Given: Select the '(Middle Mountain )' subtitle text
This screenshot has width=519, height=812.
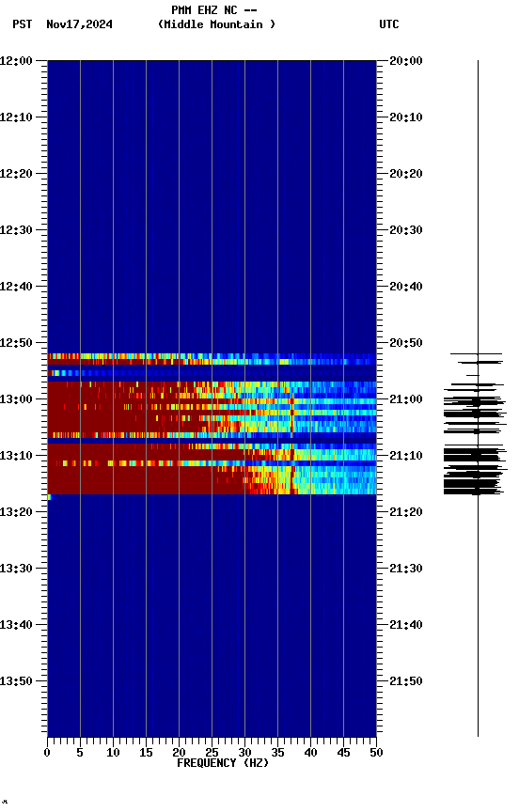Looking at the screenshot, I should (216, 24).
